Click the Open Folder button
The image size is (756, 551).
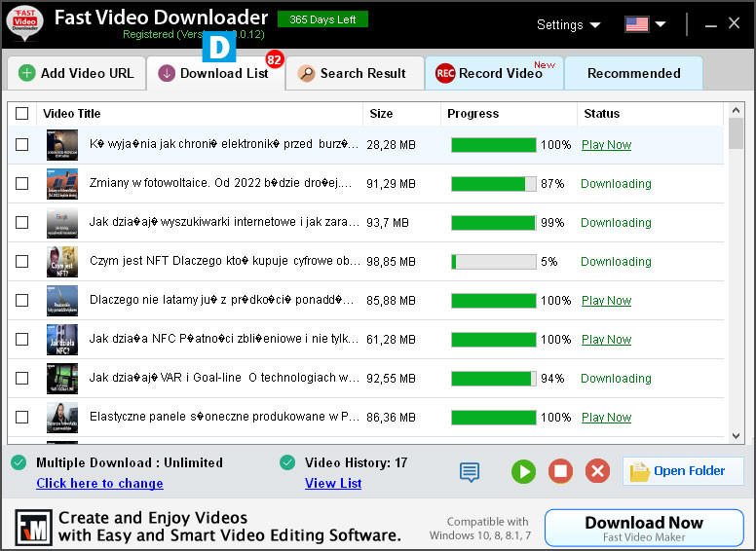point(683,471)
